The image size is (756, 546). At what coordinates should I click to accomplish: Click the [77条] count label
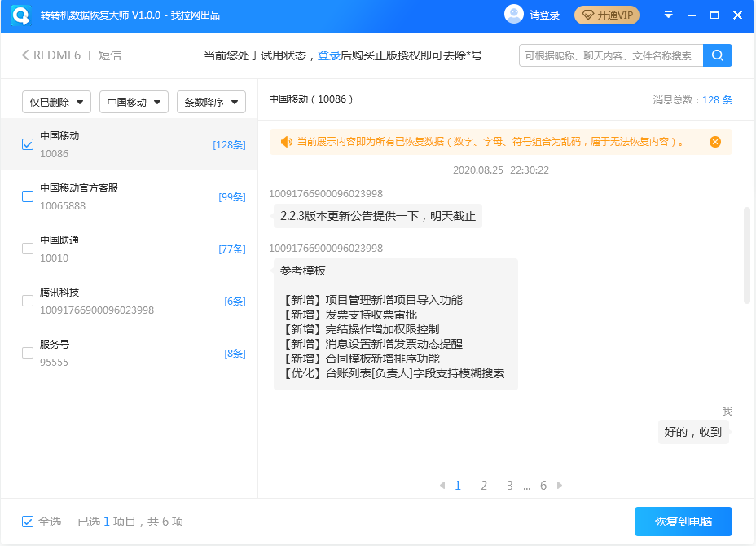(x=232, y=249)
